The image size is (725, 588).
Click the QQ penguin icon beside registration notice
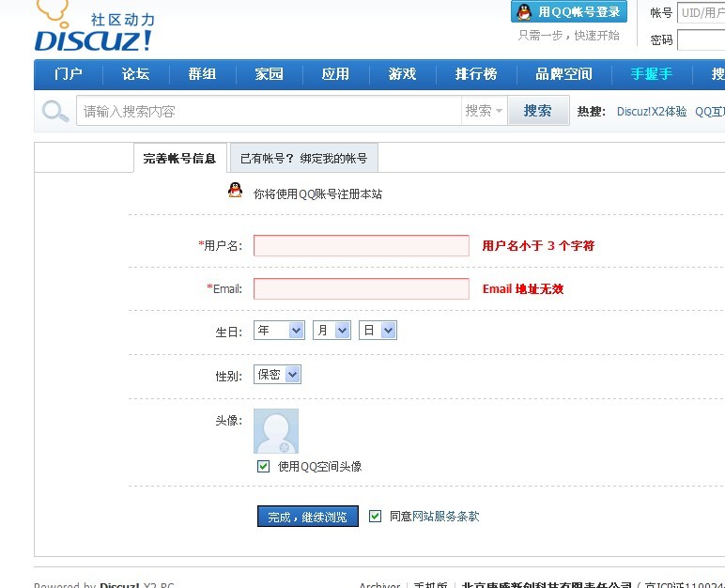tap(236, 190)
